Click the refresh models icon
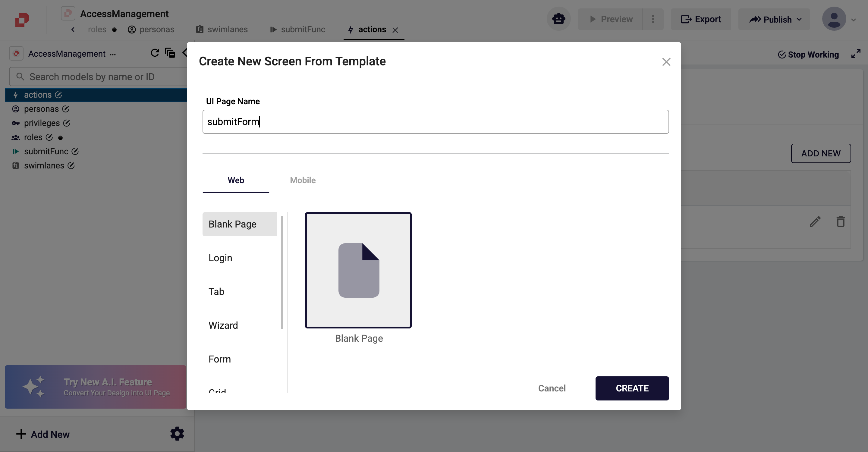 point(155,53)
